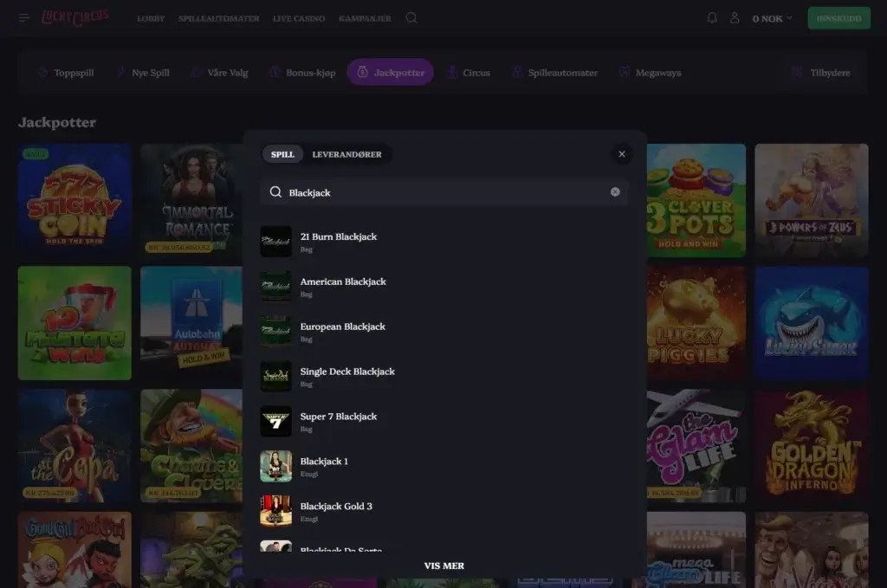Open the 3 Powers of Zeus game tile
The image size is (887, 588).
[811, 200]
